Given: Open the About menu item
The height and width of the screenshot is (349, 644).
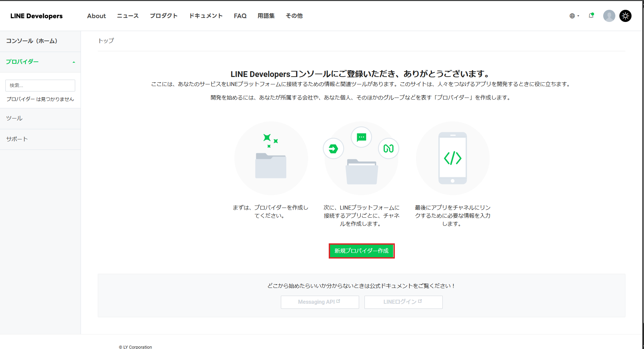Looking at the screenshot, I should [x=96, y=16].
